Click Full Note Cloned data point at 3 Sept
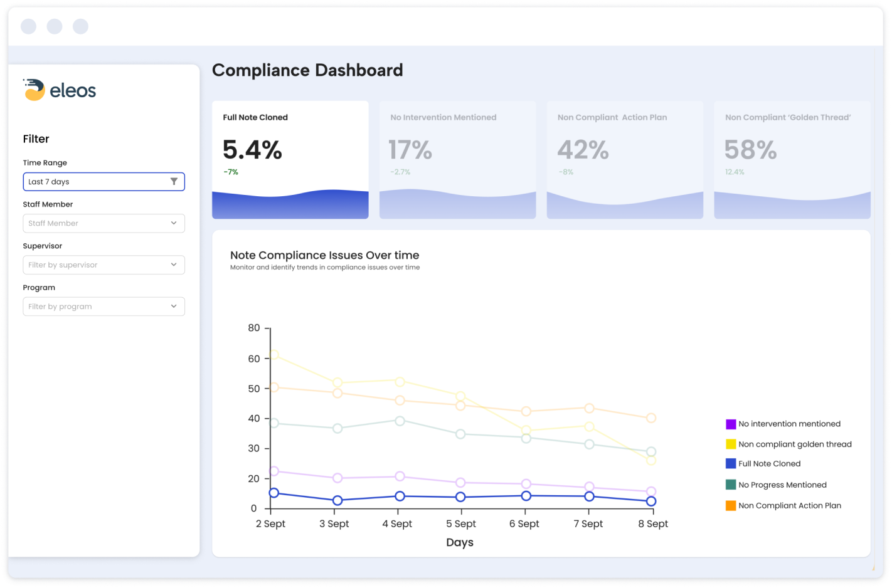This screenshot has width=892, height=588. click(x=337, y=500)
